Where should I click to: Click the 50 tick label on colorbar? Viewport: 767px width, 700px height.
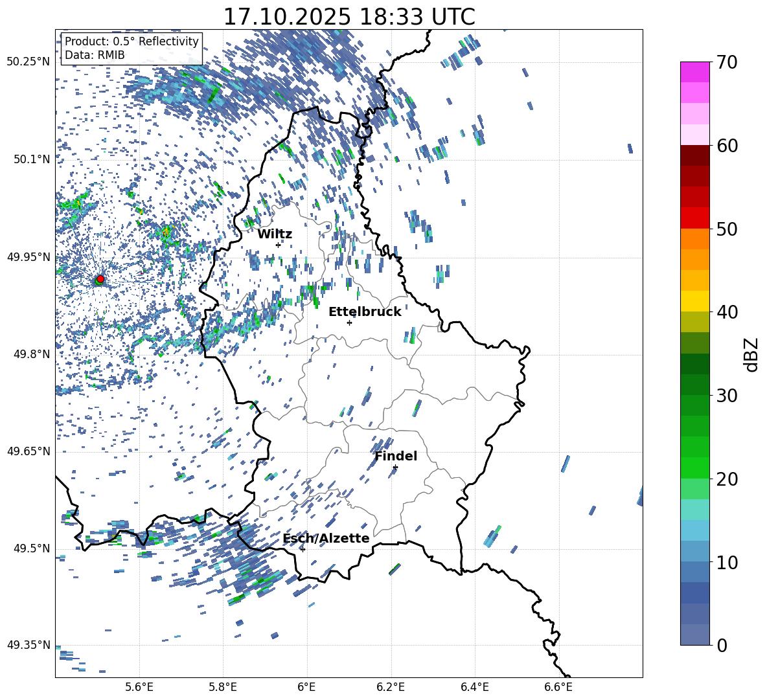point(727,229)
